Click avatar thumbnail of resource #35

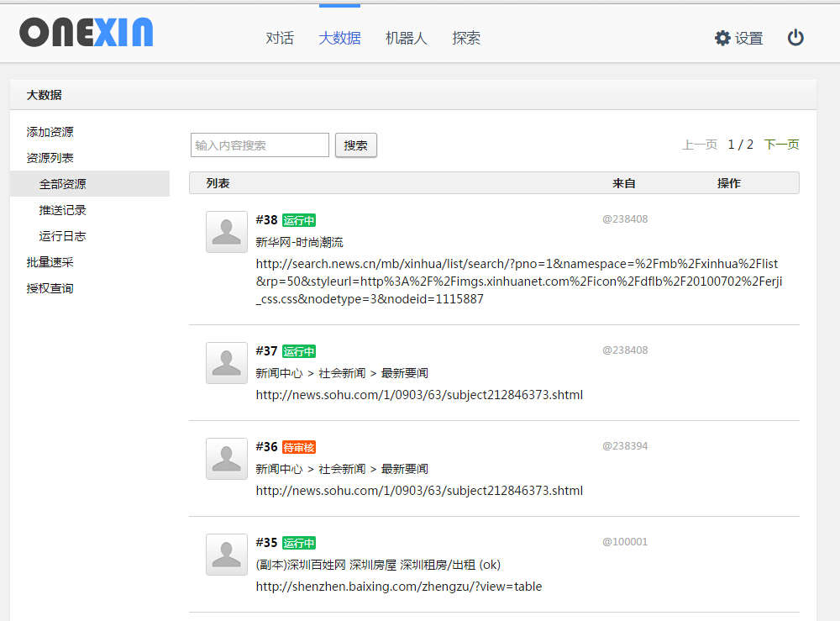(227, 555)
